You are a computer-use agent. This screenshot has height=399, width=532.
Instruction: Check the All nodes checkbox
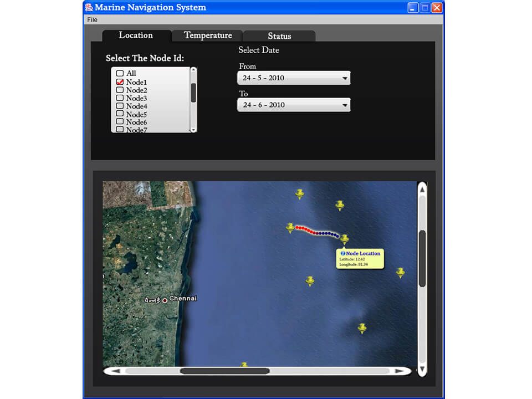point(120,73)
